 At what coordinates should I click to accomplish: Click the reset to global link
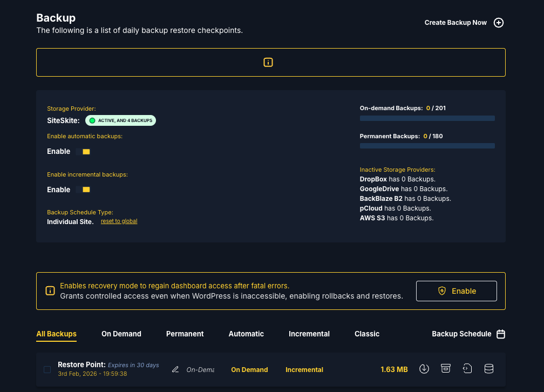click(119, 221)
